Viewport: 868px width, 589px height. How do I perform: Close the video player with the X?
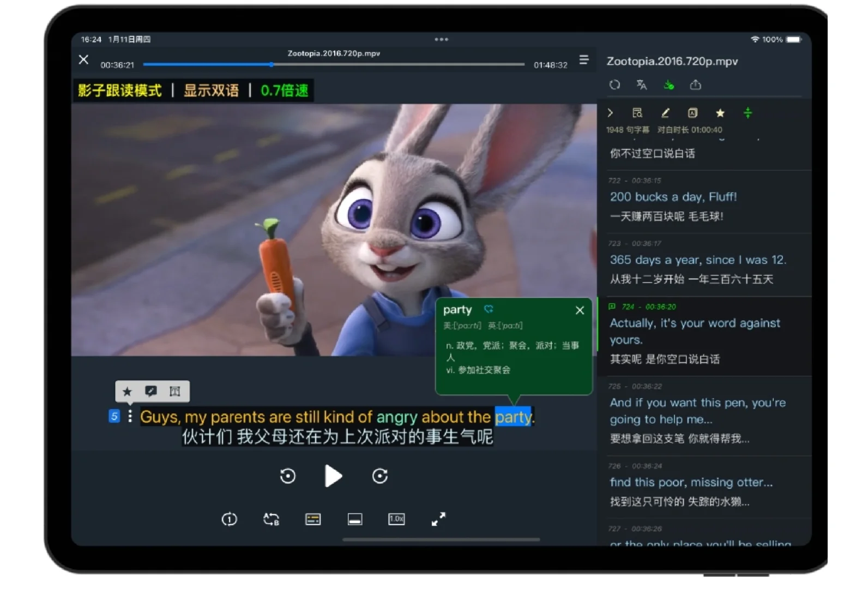(83, 59)
